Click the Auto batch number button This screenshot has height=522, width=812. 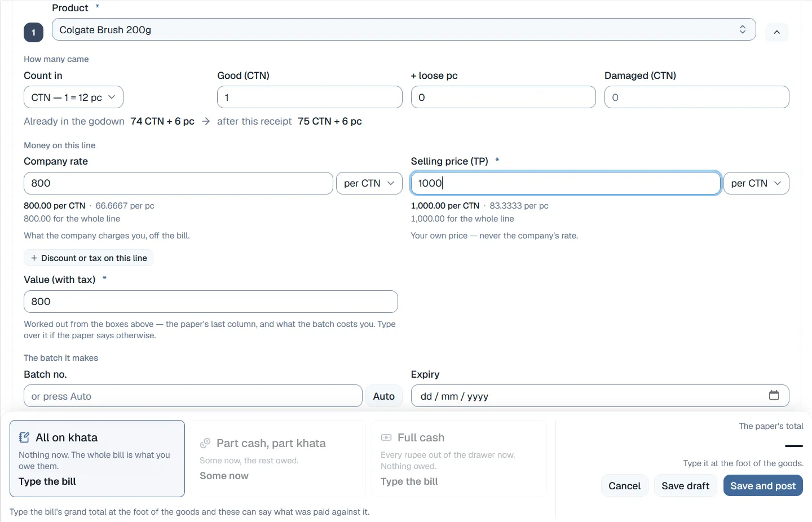point(384,396)
